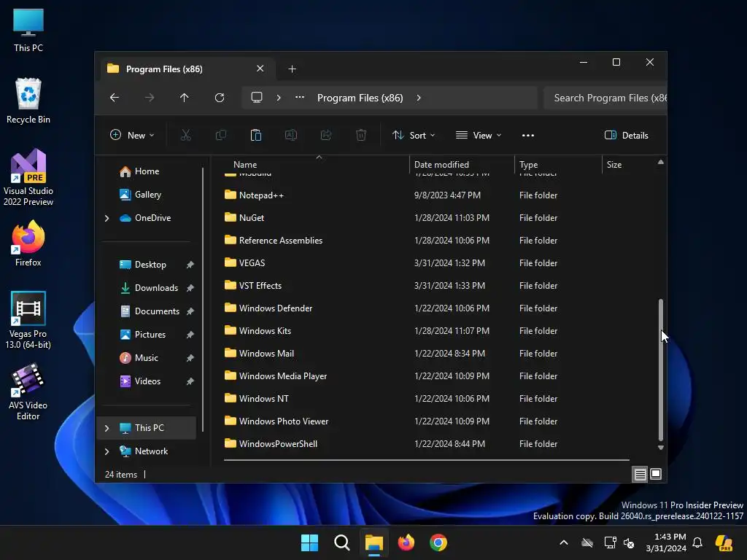Click the scrollbar up arrow
The height and width of the screenshot is (560, 747).
[x=661, y=163]
